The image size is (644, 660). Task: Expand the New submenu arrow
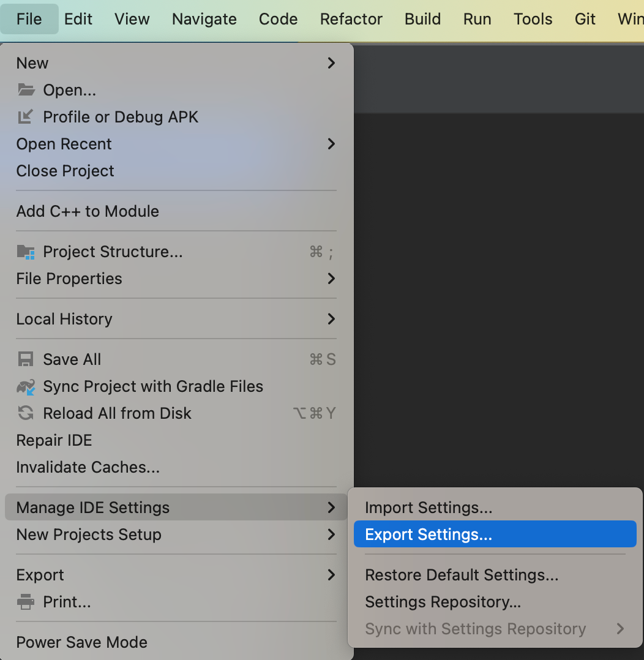tap(331, 63)
